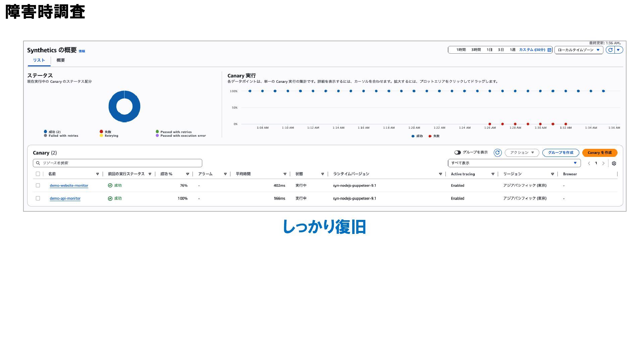644x362 pixels.
Task: Click the top refresh icon button
Action: [610, 50]
